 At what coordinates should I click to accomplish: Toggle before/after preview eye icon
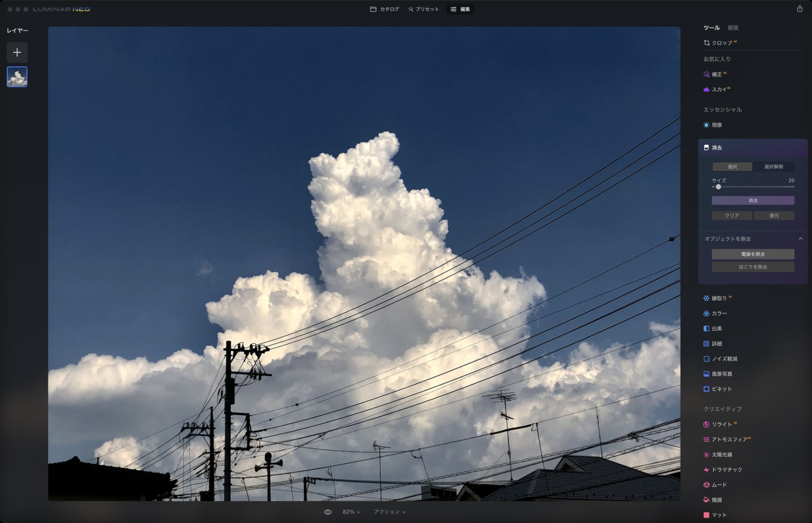pos(328,512)
